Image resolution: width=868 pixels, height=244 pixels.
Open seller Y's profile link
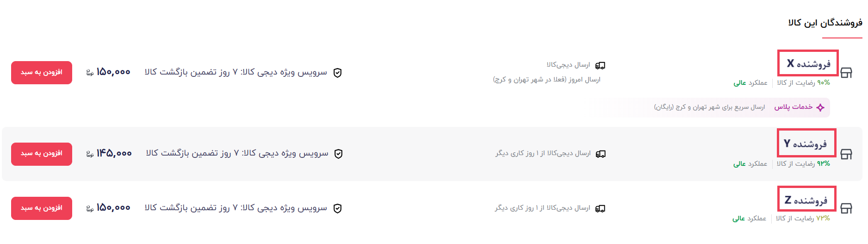pyautogui.click(x=806, y=144)
